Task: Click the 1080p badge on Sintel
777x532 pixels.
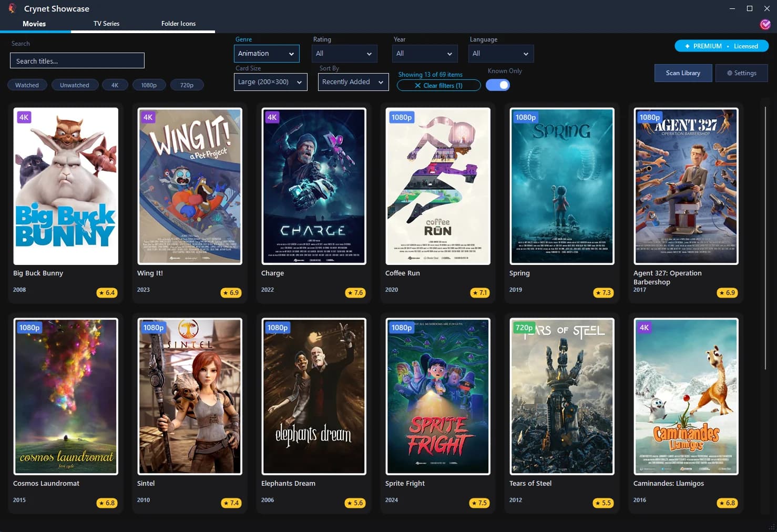Action: coord(154,328)
